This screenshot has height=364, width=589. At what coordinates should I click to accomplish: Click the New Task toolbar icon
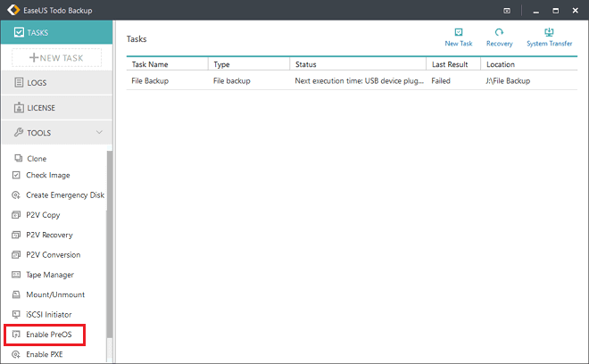pos(459,37)
